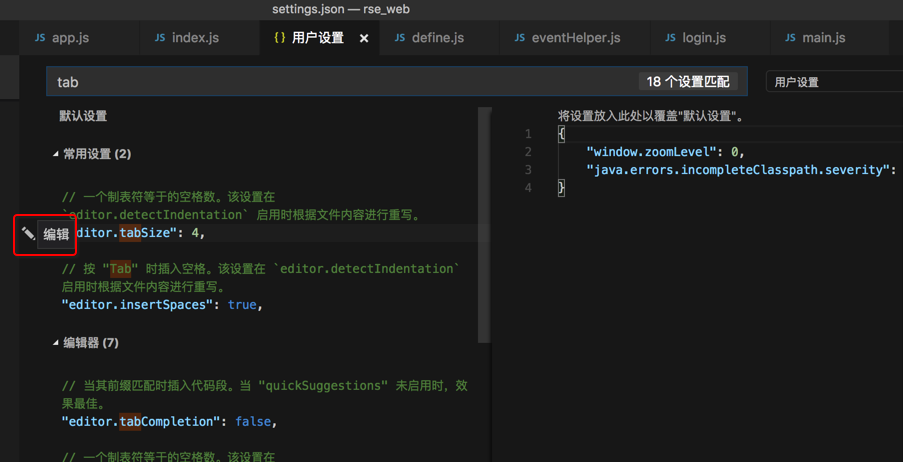Screen dimensions: 903x462
Task: Click the JS icon on index.js tab
Action: click(160, 38)
